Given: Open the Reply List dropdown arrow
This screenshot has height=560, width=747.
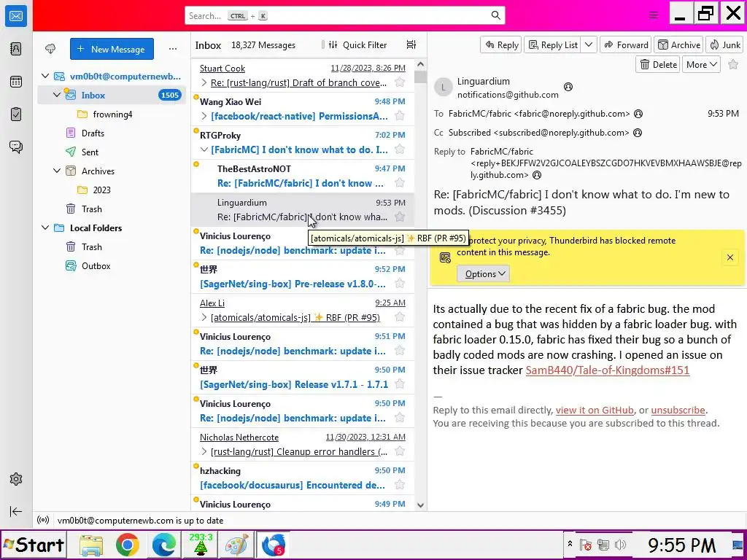Looking at the screenshot, I should coord(589,44).
